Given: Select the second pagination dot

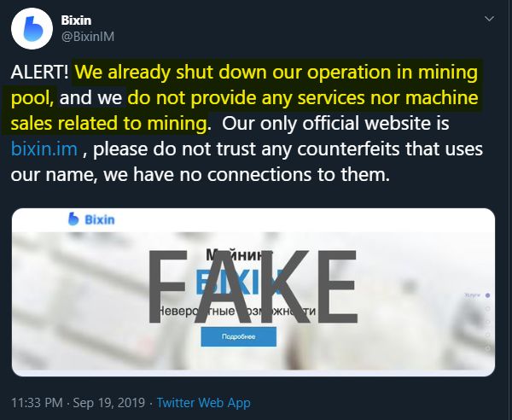Looking at the screenshot, I should pyautogui.click(x=487, y=308).
